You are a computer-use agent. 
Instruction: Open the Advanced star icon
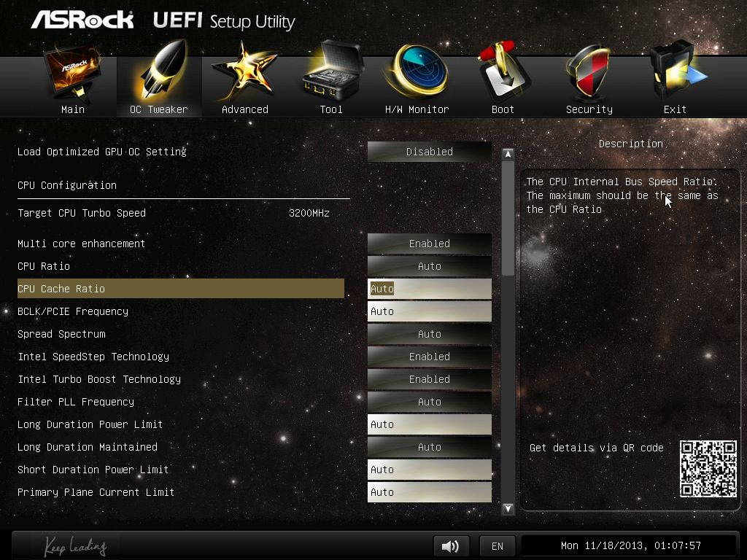tap(244, 71)
